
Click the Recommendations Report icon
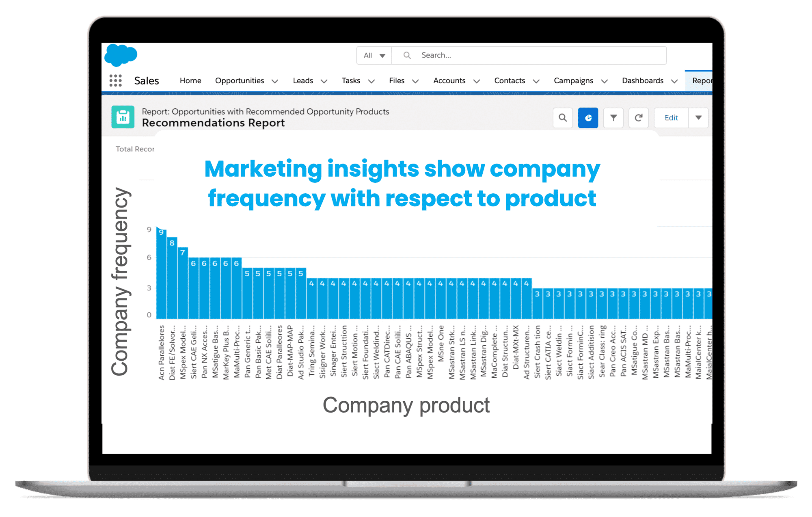(x=123, y=117)
